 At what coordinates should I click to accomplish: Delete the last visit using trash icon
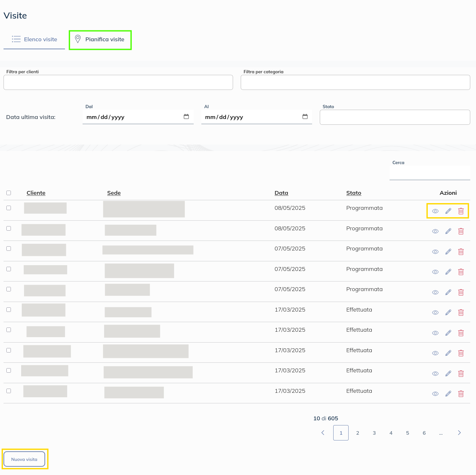coord(461,394)
